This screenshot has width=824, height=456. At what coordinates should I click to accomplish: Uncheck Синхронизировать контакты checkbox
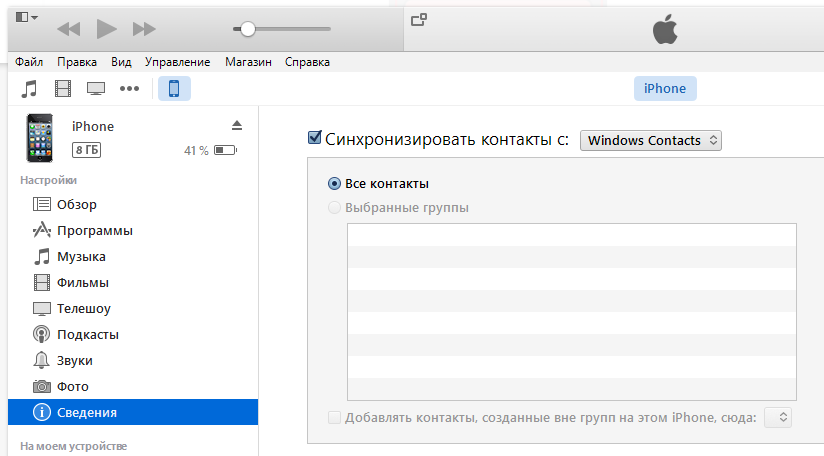tap(315, 138)
